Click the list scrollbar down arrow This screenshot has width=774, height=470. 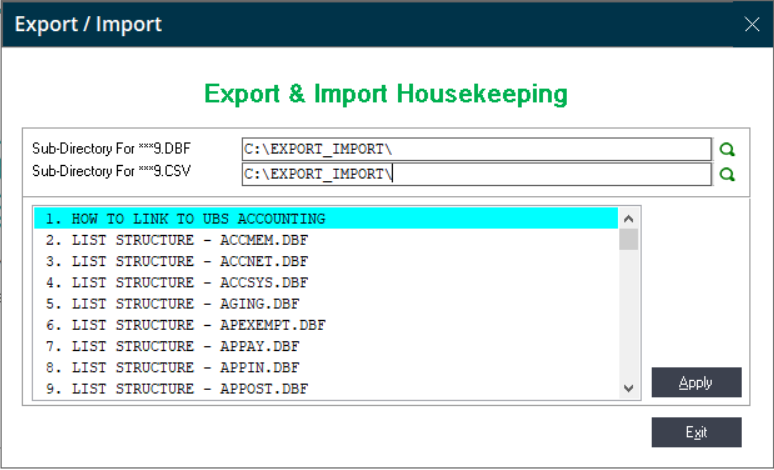629,388
